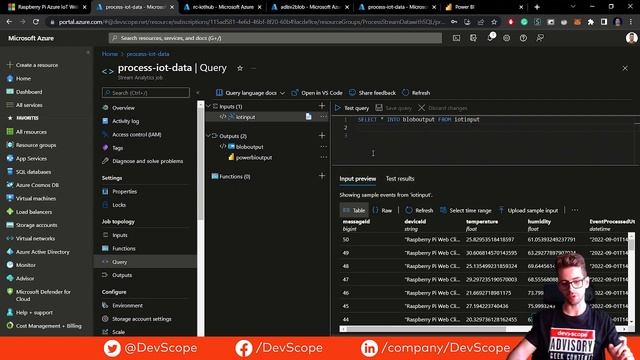Click Open in VS Code button

pos(317,93)
